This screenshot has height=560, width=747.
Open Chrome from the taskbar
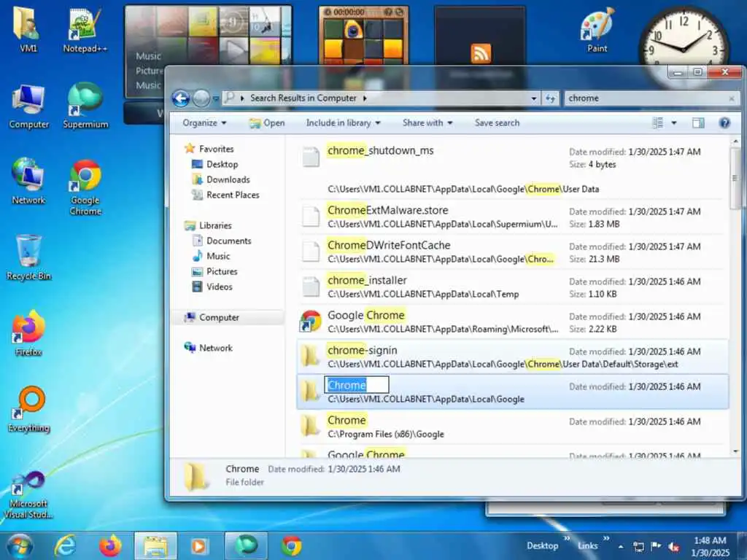tap(291, 545)
